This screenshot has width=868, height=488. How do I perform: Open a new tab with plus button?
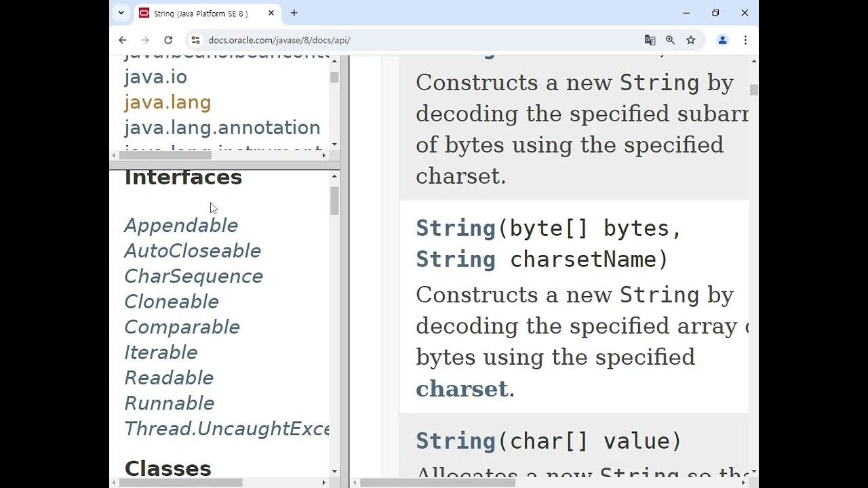click(294, 13)
